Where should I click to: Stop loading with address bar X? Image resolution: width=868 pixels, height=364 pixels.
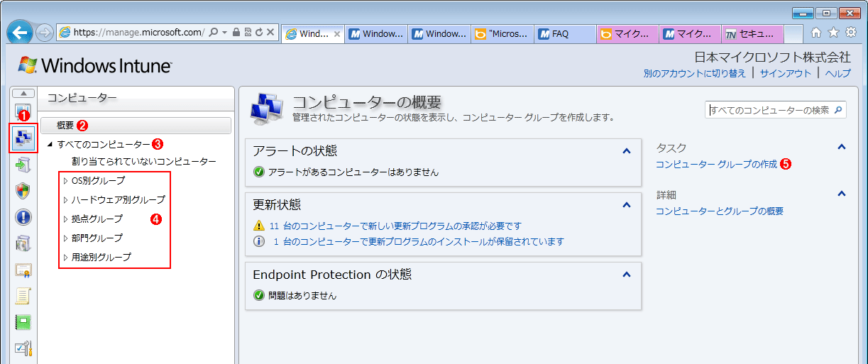click(270, 33)
